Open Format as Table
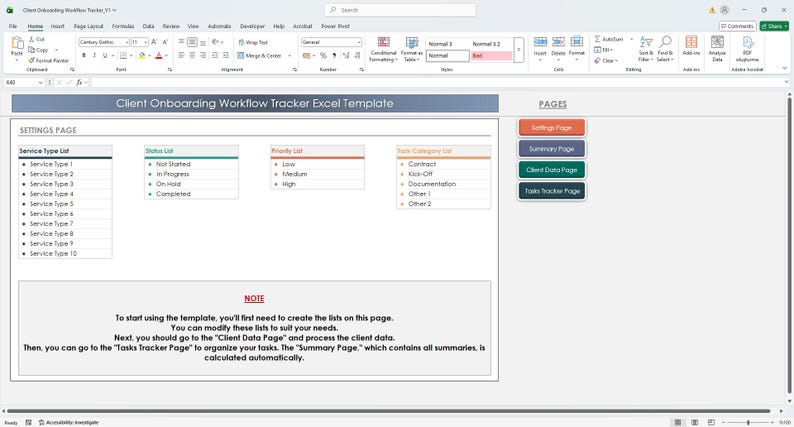 coord(412,49)
